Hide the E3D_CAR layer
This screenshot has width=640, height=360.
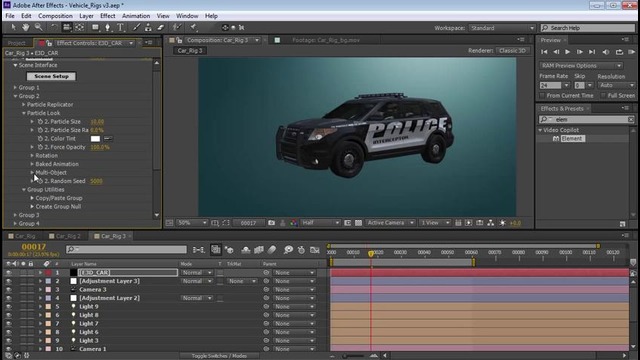click(x=8, y=272)
